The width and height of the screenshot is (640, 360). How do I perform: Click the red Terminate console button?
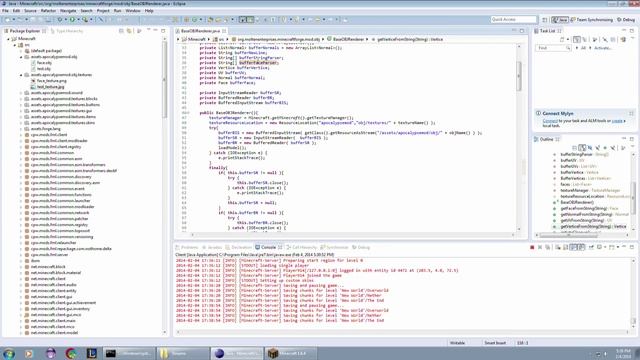pos(532,247)
